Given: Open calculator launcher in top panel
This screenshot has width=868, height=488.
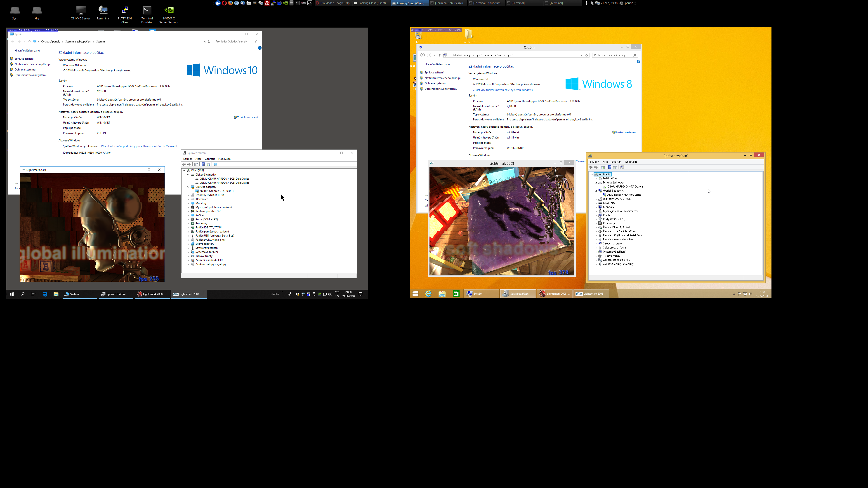Looking at the screenshot, I should [291, 3].
